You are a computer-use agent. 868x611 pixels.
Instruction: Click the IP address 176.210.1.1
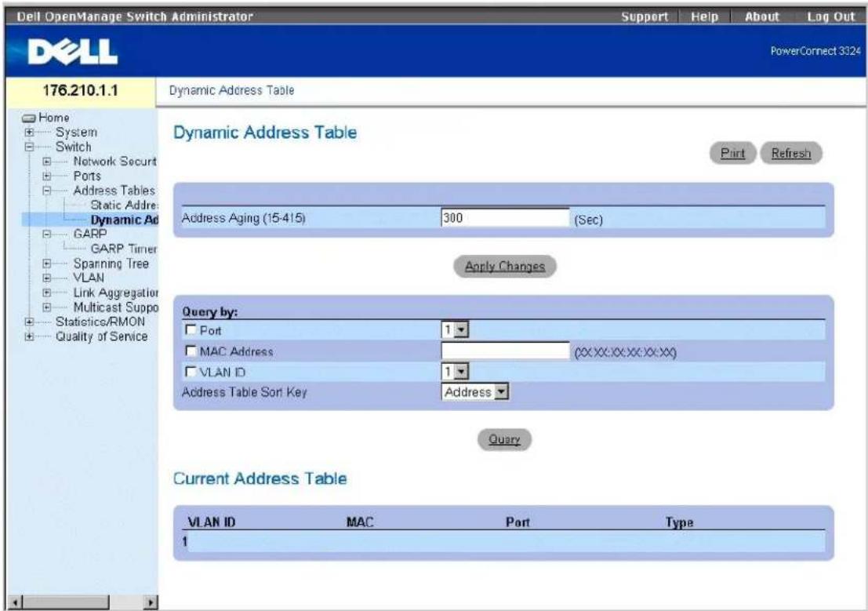point(80,90)
